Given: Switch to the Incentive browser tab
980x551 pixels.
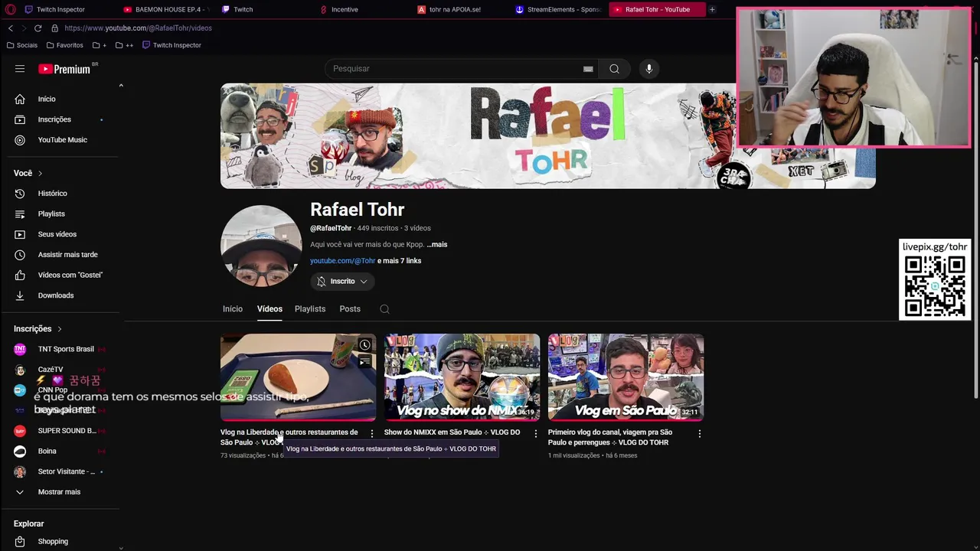Looking at the screenshot, I should (344, 9).
